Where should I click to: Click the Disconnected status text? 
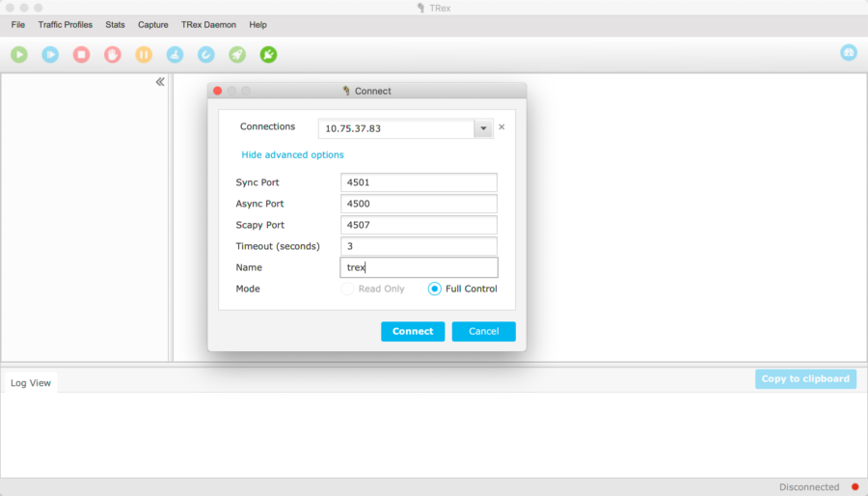click(x=809, y=487)
